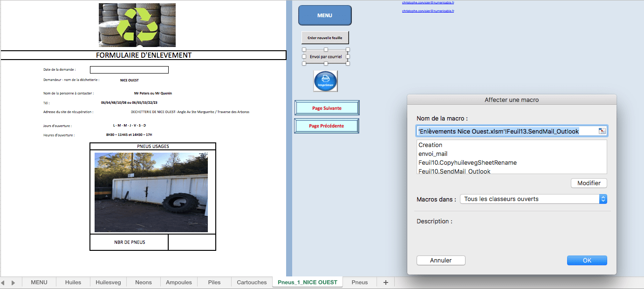Click the blue MENU button

[x=325, y=15]
